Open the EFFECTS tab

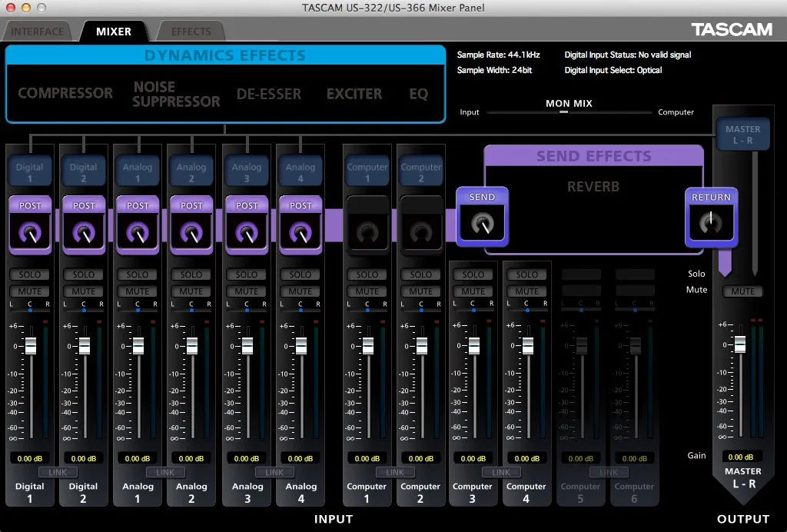(x=191, y=32)
